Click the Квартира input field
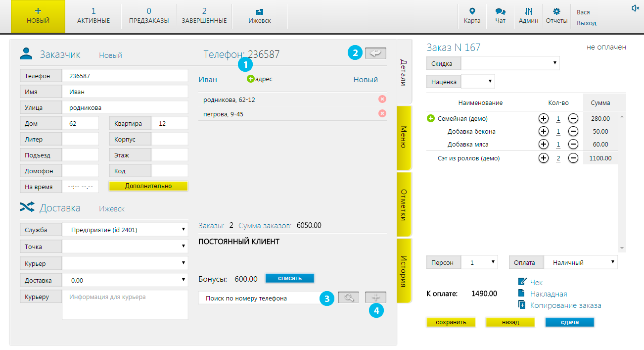This screenshot has width=644, height=350. (x=170, y=123)
